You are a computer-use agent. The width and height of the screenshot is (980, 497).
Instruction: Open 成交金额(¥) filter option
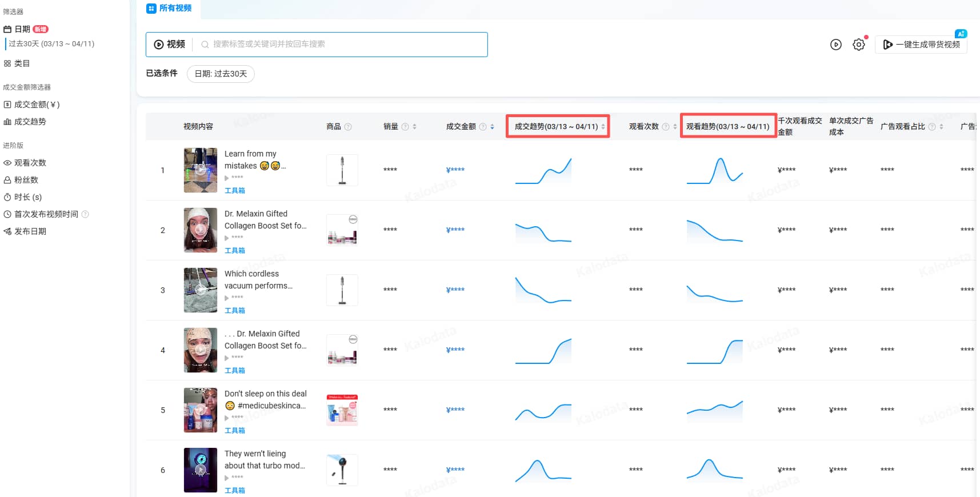tap(37, 105)
